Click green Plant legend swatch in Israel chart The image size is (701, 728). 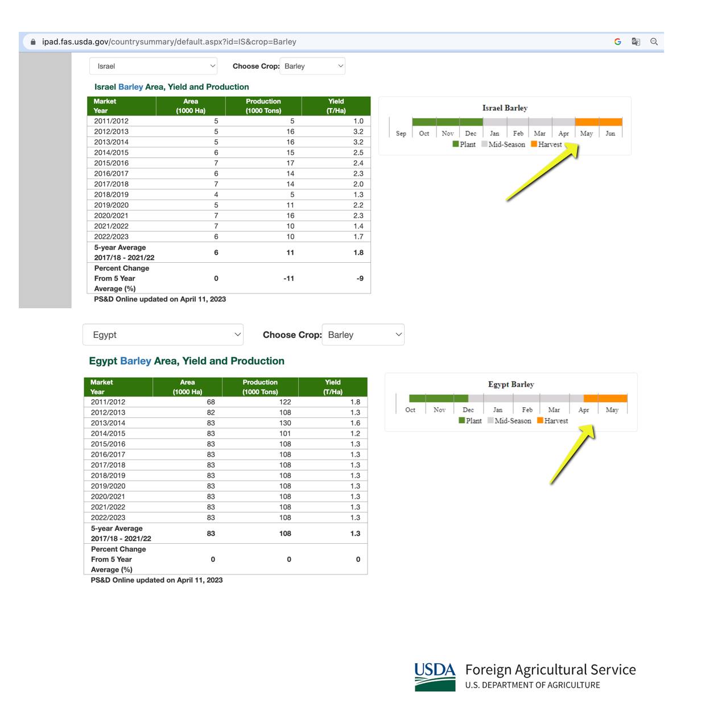pos(456,144)
